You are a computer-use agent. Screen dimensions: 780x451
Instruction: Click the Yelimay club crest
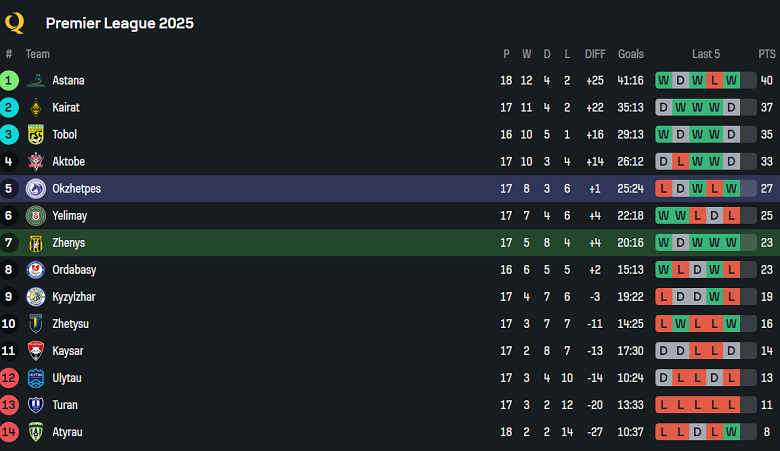coord(36,215)
